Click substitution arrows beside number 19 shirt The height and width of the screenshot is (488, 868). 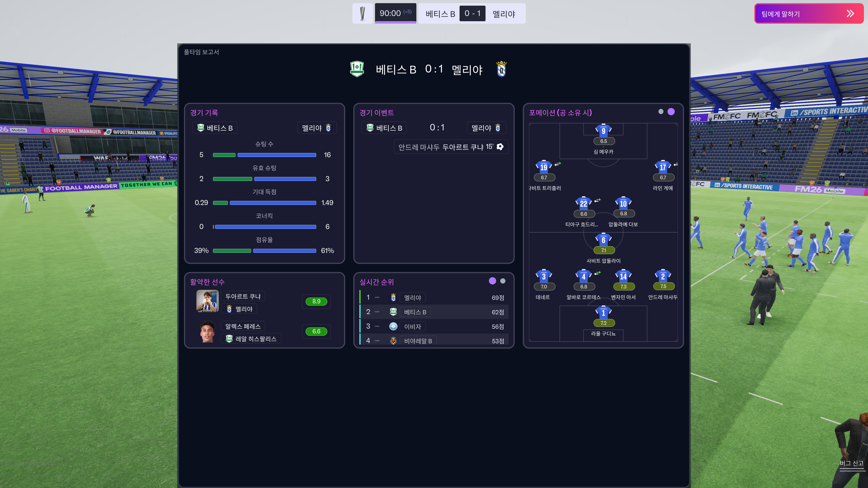(558, 164)
